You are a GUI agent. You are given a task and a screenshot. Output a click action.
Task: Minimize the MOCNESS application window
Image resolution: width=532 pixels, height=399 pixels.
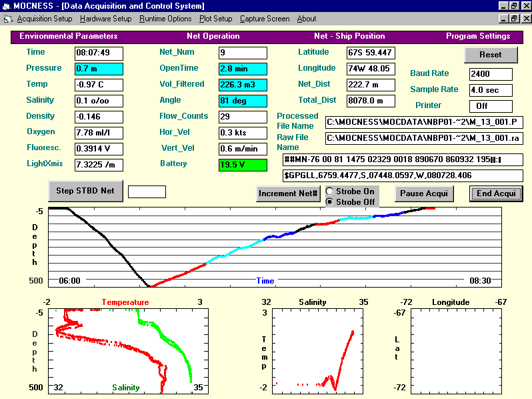503,6
